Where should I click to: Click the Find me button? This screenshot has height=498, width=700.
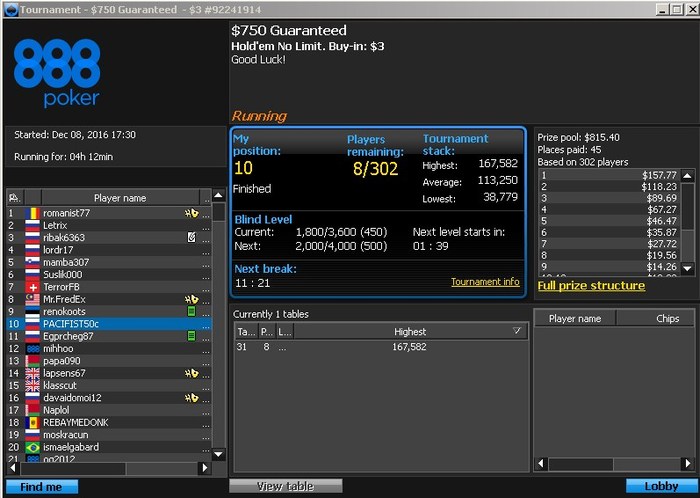pos(42,487)
